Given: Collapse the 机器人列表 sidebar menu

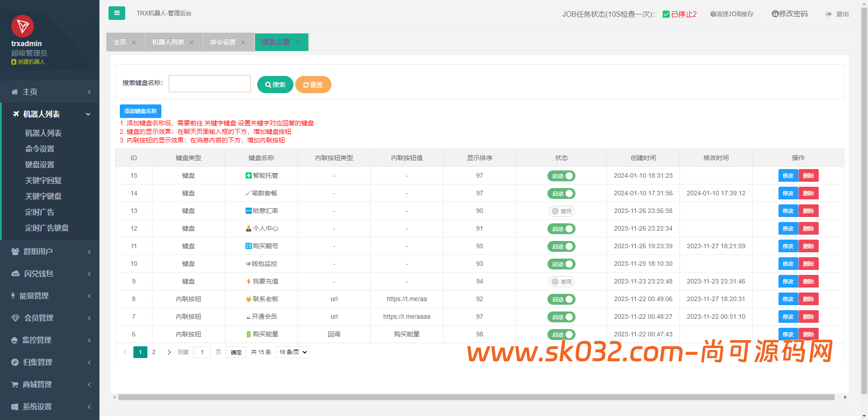Looking at the screenshot, I should [x=50, y=114].
